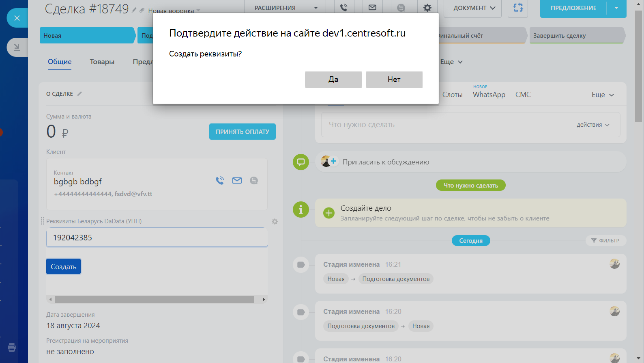Open the gear for Реквизиты Беларусь DaData field

275,221
